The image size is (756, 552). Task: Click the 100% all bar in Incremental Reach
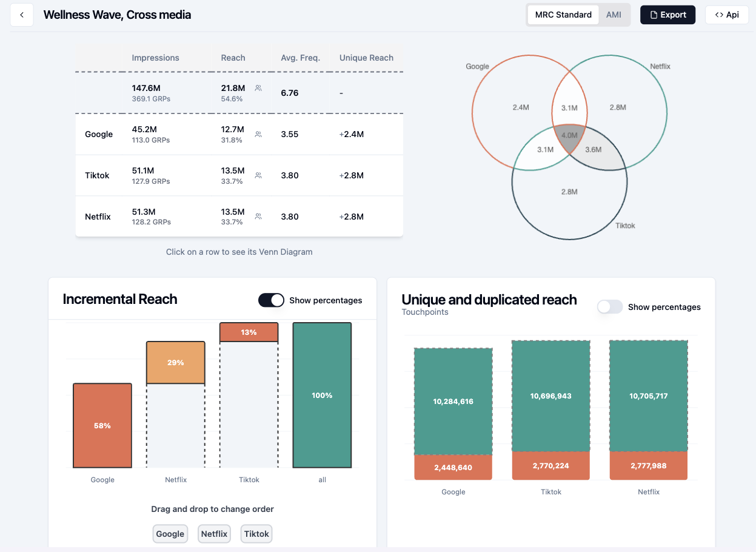pyautogui.click(x=322, y=394)
